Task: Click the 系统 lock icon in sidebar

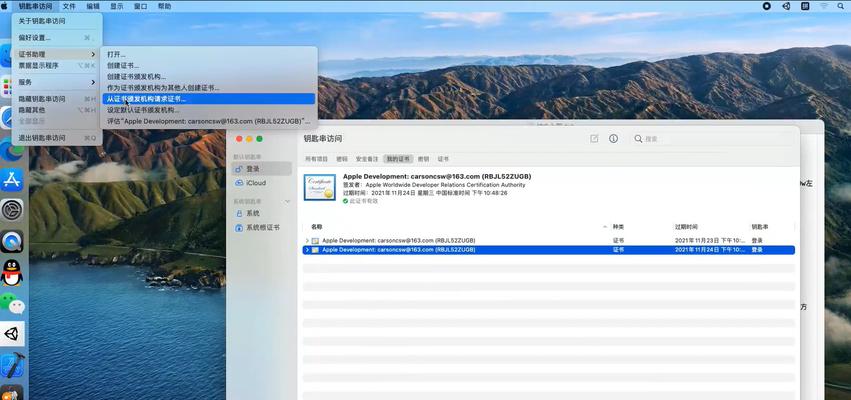Action: coord(239,214)
